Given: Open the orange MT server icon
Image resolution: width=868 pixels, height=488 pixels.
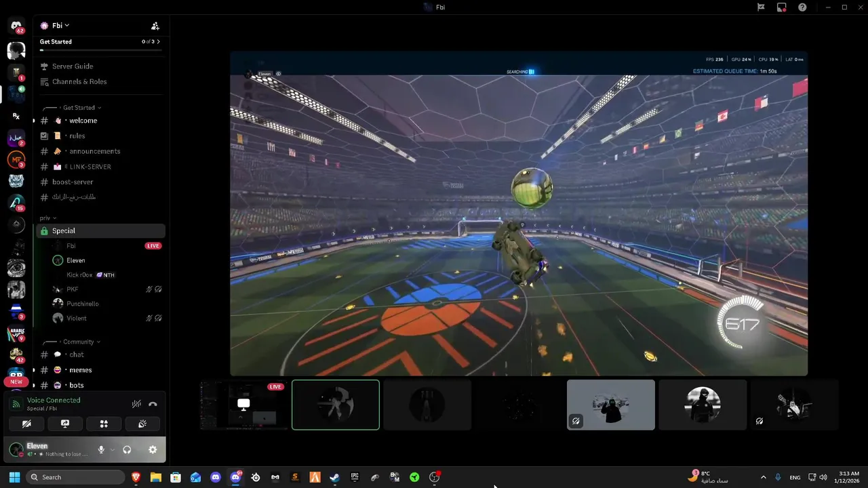Looking at the screenshot, I should [16, 161].
